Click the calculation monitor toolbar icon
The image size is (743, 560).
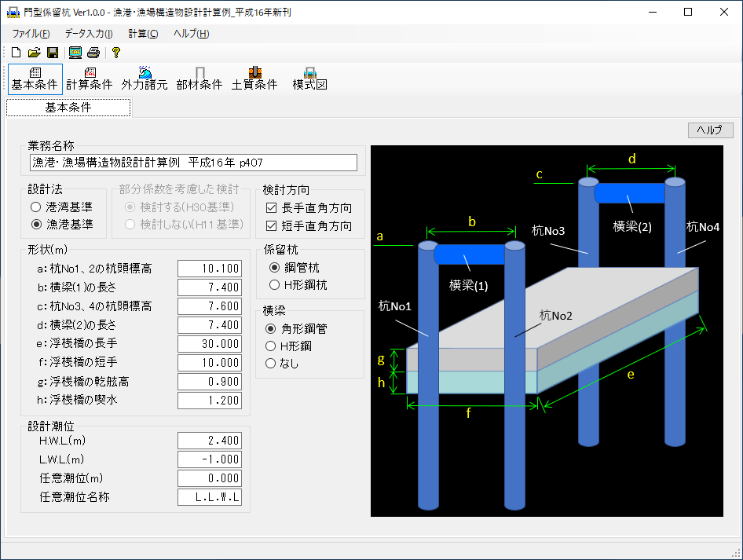[x=75, y=52]
